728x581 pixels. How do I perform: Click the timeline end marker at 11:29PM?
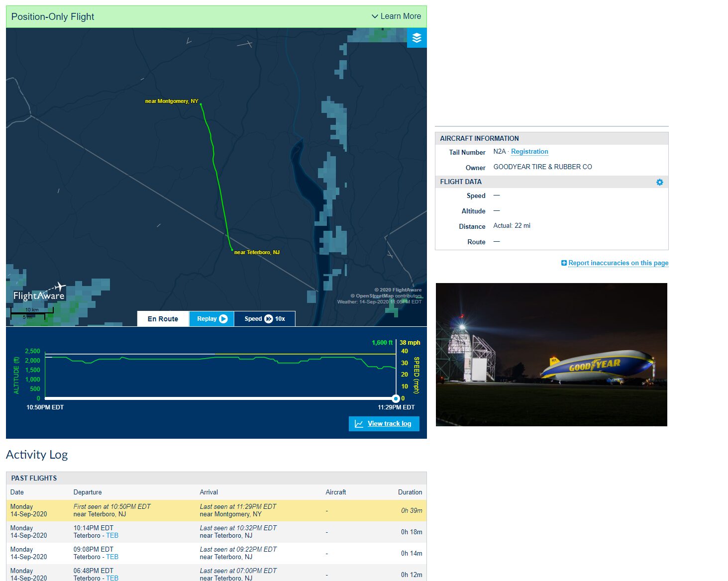(396, 398)
